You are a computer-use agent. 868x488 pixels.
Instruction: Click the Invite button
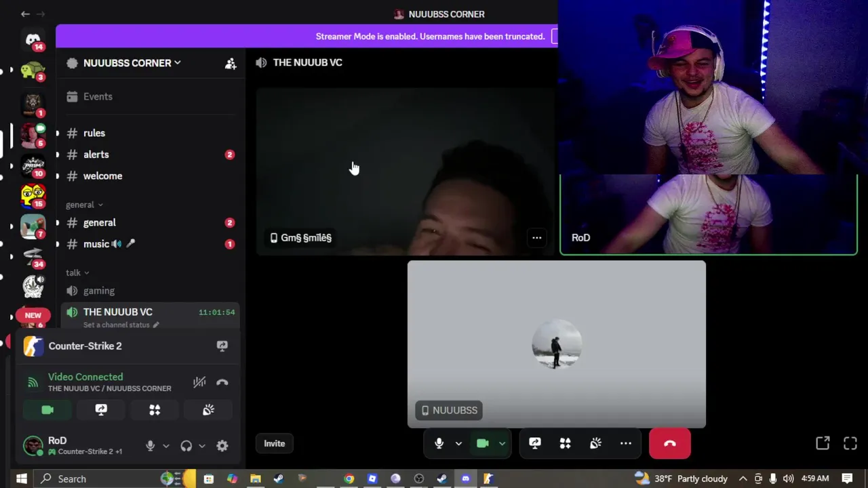click(x=274, y=443)
